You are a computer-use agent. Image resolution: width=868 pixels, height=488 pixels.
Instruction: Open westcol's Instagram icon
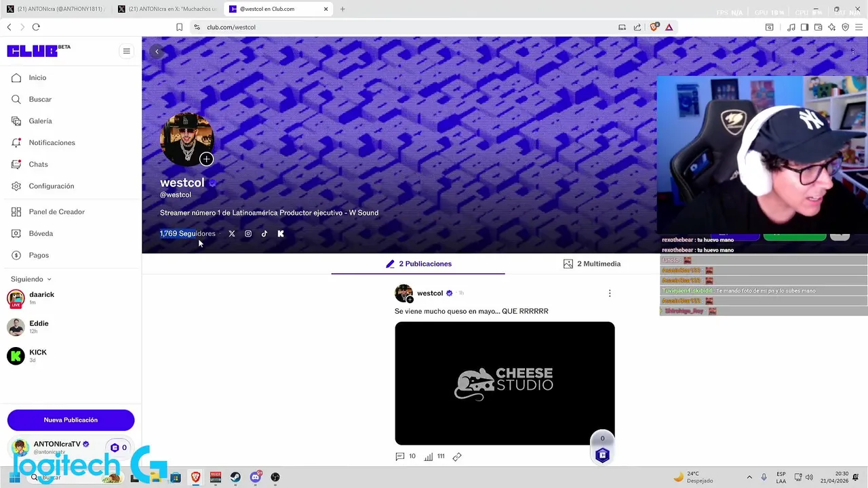(x=248, y=234)
